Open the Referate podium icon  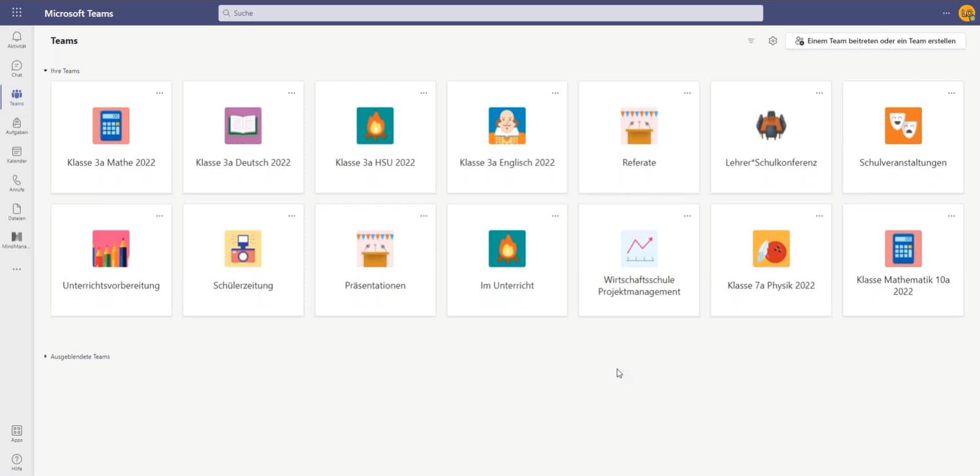(639, 126)
